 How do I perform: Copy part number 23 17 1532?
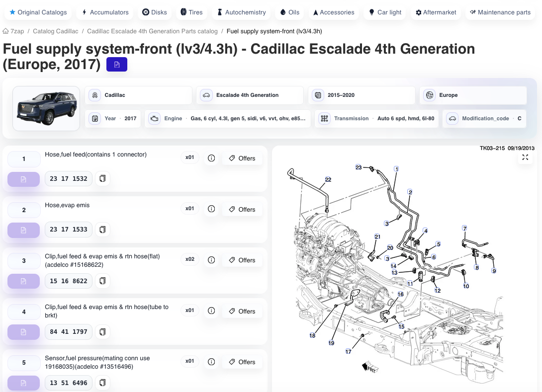102,178
